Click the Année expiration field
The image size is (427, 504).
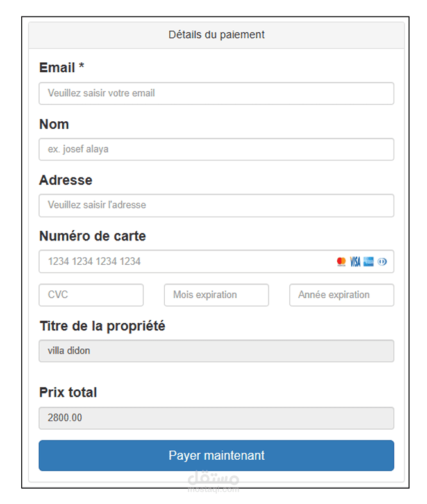click(341, 295)
